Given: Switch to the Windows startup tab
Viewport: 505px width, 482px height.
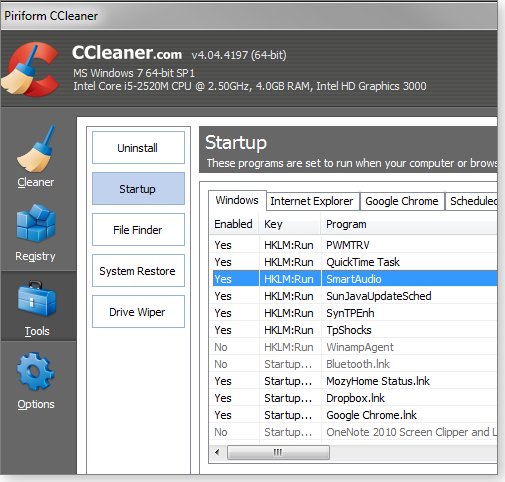Looking at the screenshot, I should coord(237,200).
